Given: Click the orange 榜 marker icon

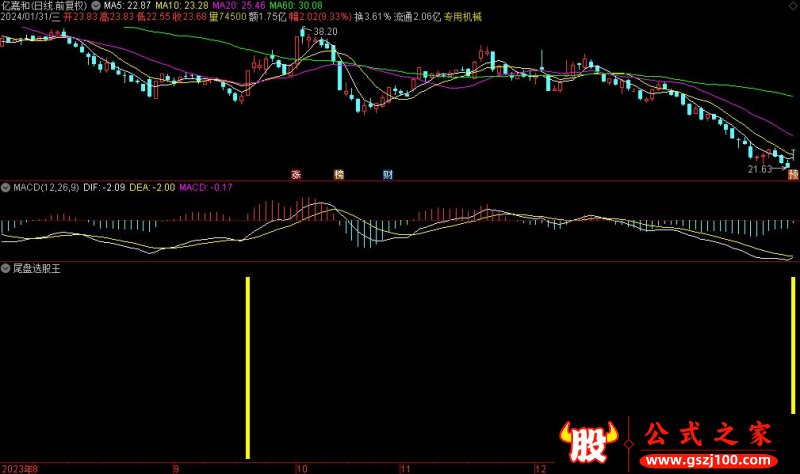Looking at the screenshot, I should point(339,174).
